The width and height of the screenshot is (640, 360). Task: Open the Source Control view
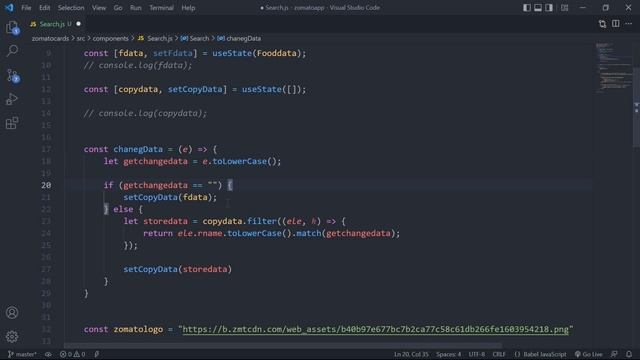pos(12,76)
